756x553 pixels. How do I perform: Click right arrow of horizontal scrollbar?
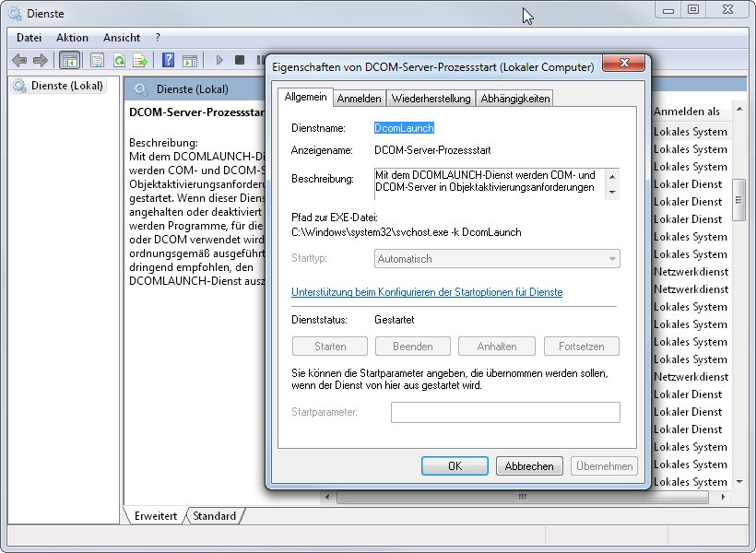(x=723, y=497)
